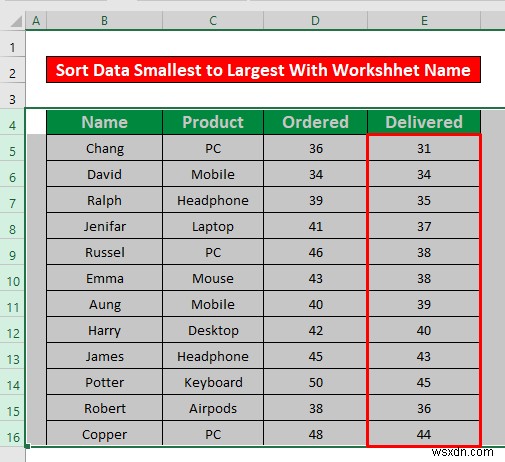This screenshot has width=505, height=462.
Task: Click Headphone in James's row
Action: 213,356
